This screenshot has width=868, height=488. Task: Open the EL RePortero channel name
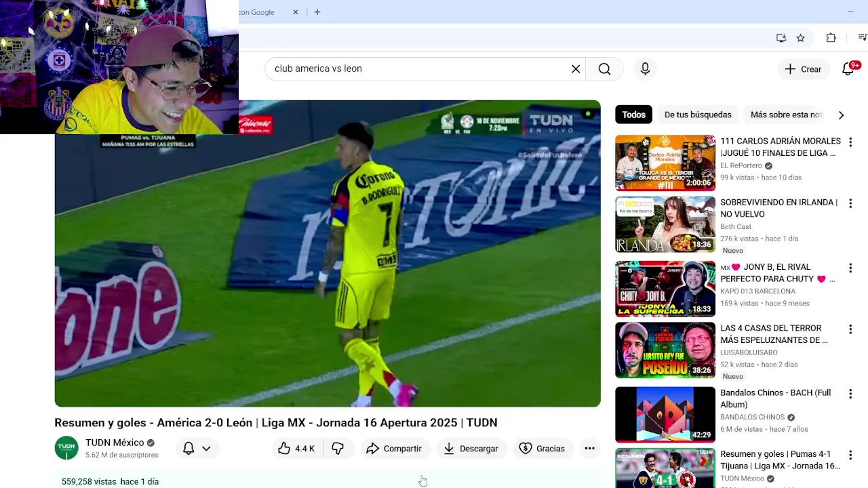point(741,165)
